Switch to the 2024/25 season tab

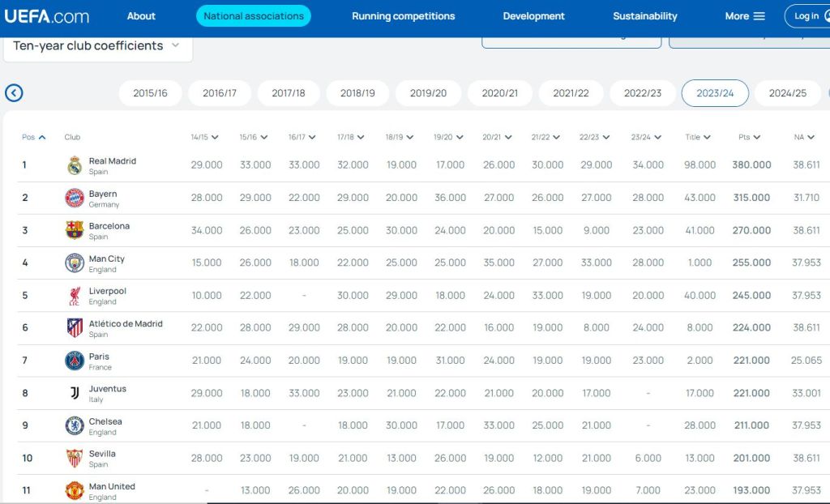click(787, 93)
